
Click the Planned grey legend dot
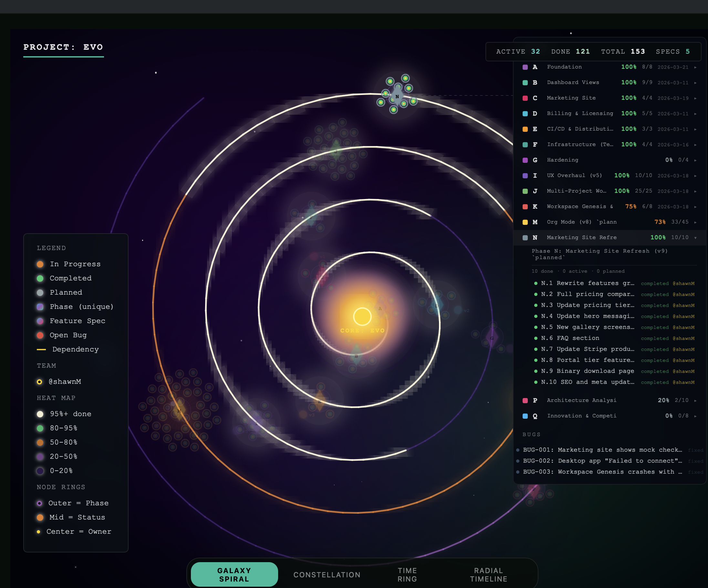(40, 292)
